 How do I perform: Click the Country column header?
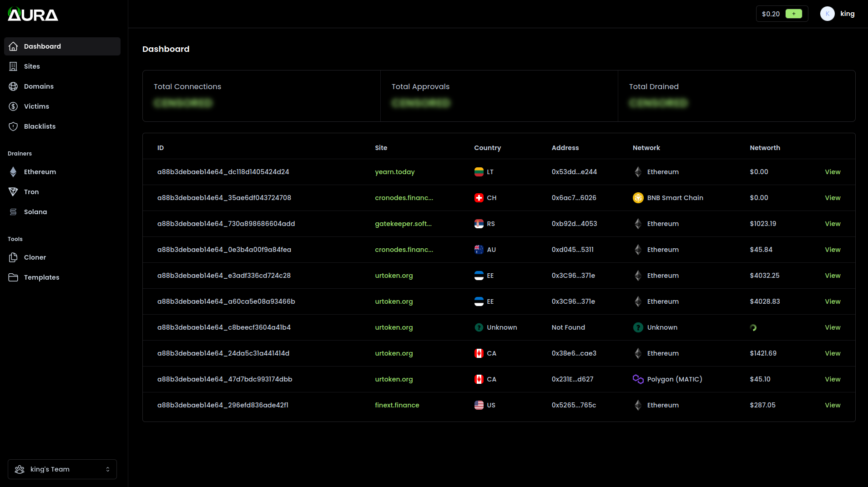487,148
